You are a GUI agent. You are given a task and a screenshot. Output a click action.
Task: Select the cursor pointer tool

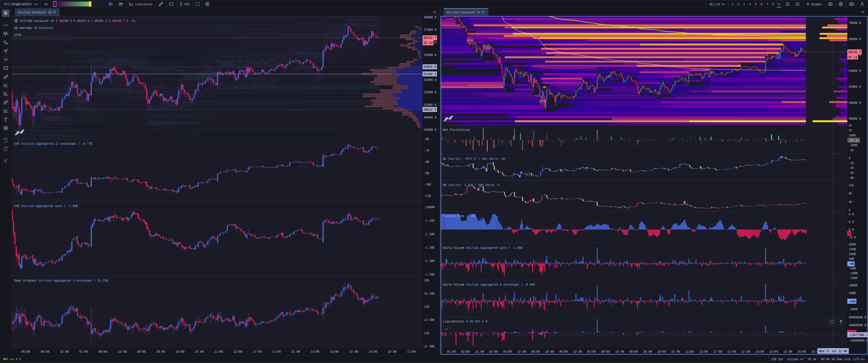point(6,13)
